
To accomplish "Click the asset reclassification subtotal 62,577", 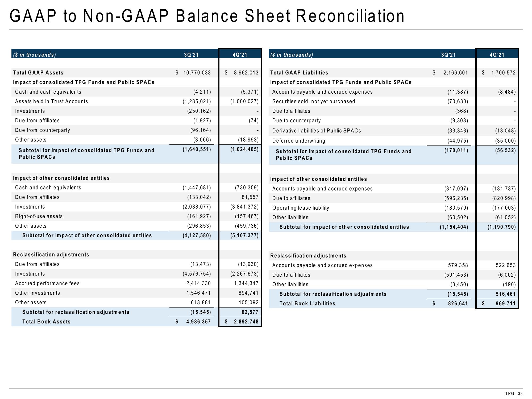I will click(251, 312).
